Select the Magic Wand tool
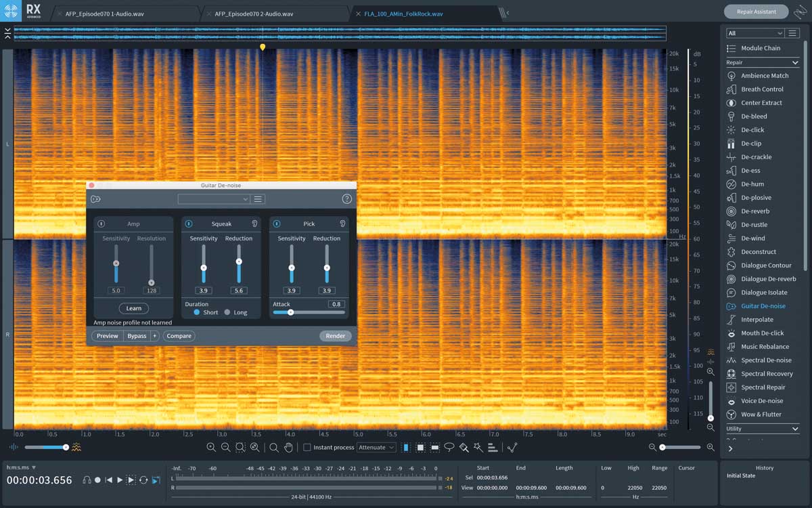 pos(478,447)
